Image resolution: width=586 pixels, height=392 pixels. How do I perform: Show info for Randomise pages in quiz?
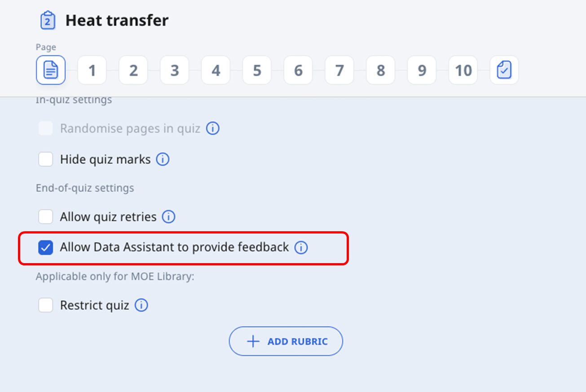coord(213,128)
